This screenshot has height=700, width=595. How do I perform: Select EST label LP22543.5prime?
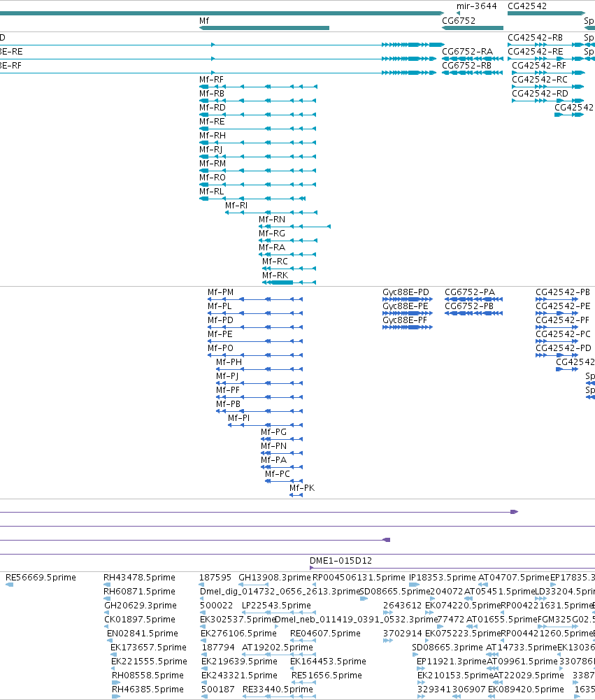[x=276, y=606]
